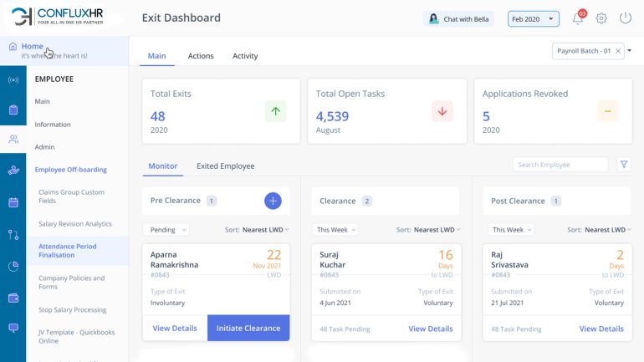This screenshot has width=644, height=362.
Task: Switch to Exited Employee tab
Action: [226, 166]
